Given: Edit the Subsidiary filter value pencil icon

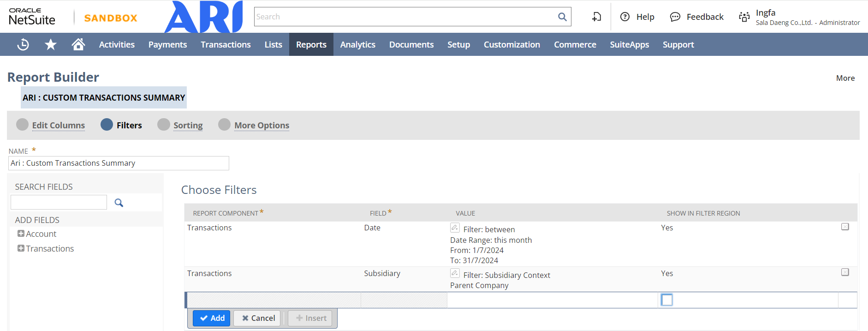Looking at the screenshot, I should point(455,273).
